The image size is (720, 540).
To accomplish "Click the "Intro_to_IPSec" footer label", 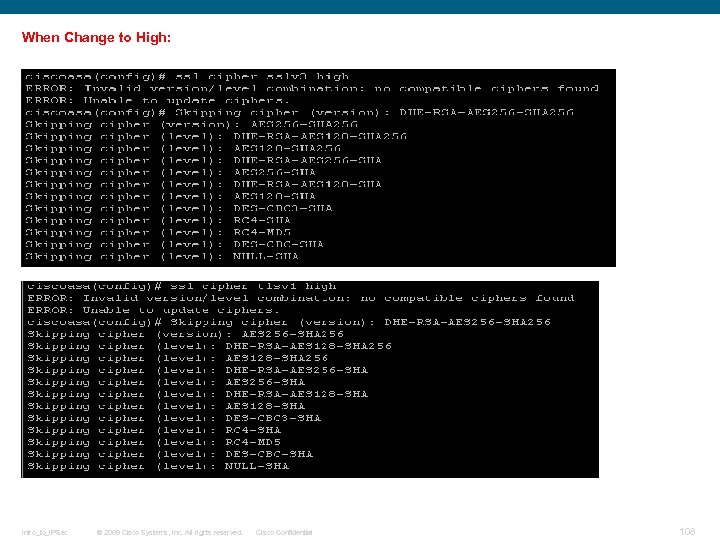I will point(44,532).
